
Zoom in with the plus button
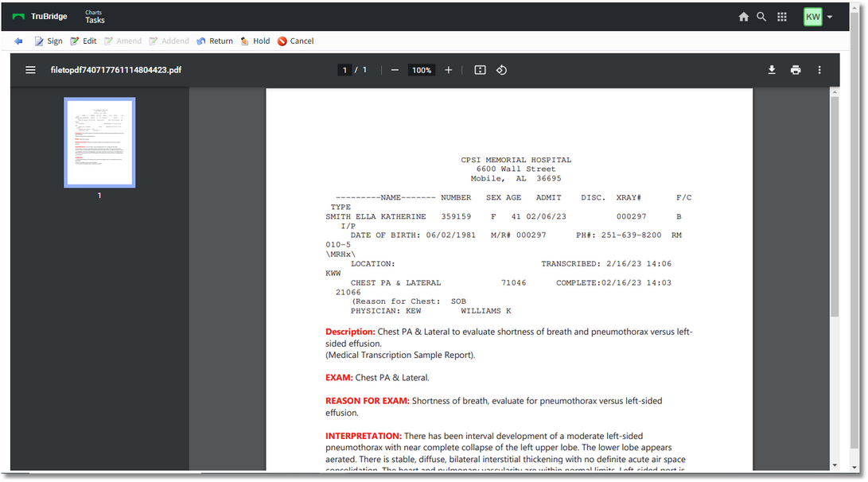(449, 70)
